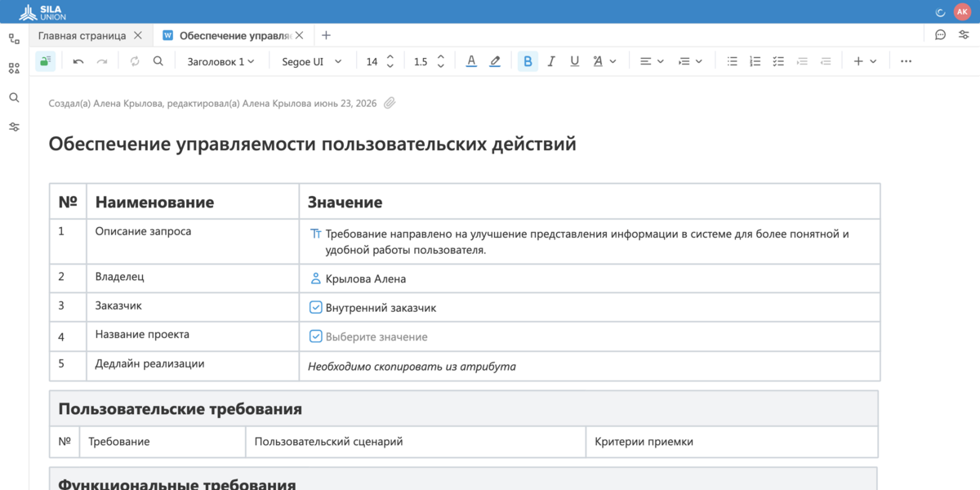This screenshot has width=980, height=490.
Task: Click the Выберите значение checkbox icon
Action: [x=316, y=336]
